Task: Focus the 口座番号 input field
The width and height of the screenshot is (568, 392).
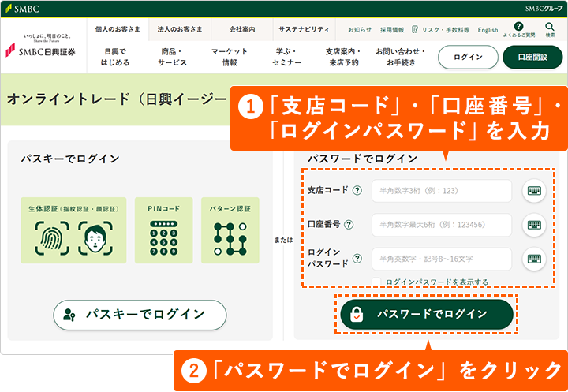Action: pyautogui.click(x=442, y=225)
